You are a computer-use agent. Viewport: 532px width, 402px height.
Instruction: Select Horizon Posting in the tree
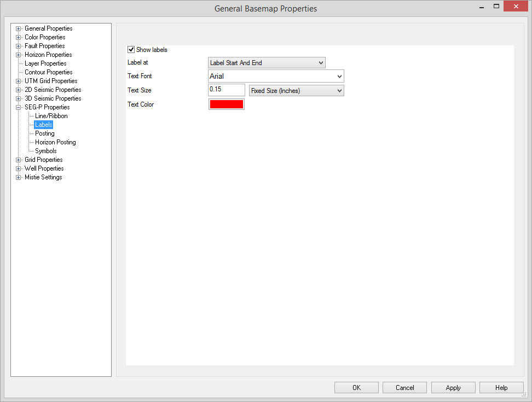[55, 142]
